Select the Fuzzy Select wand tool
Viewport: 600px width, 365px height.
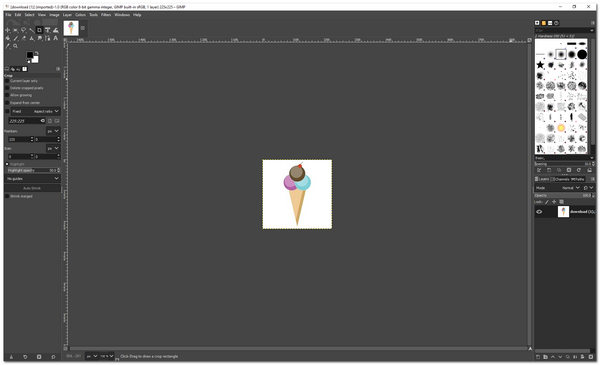coord(31,30)
